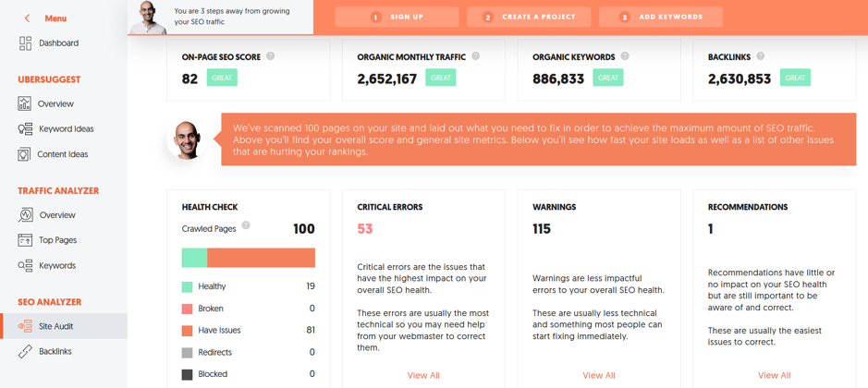
Task: Click GREAT badge beside 2,652,167
Action: point(441,78)
